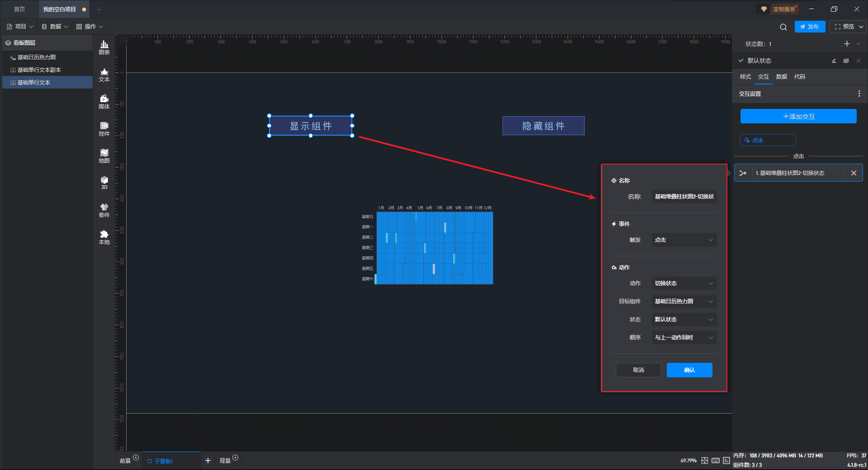Expand the 目标组件 dropdown
868x470 pixels.
pyautogui.click(x=684, y=301)
